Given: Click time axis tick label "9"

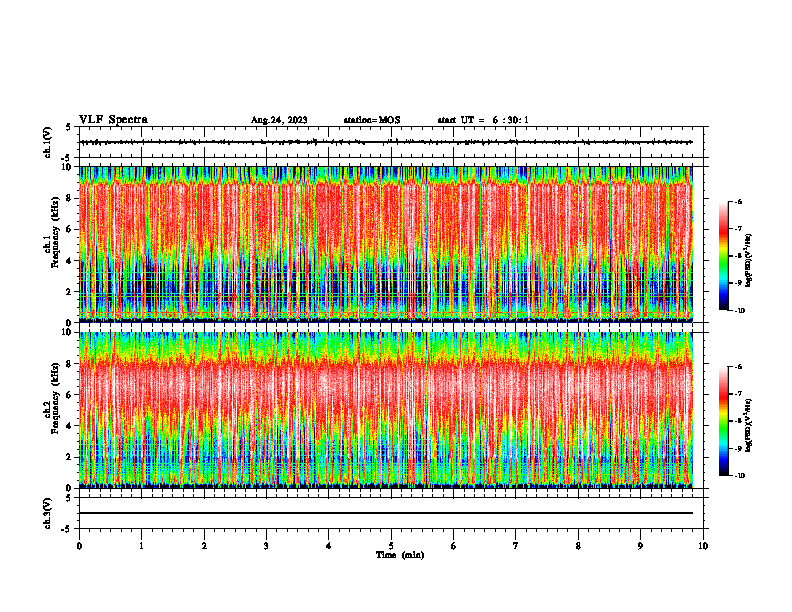Looking at the screenshot, I should pos(640,546).
